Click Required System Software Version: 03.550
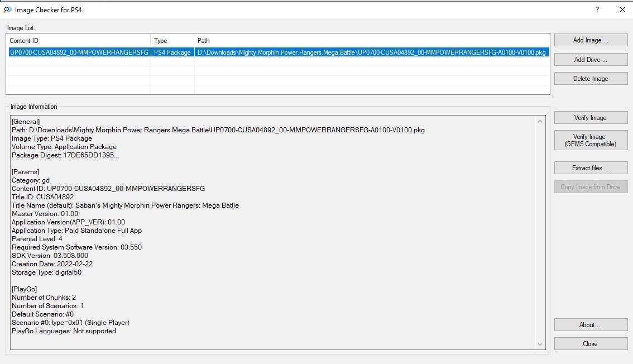 [76, 247]
